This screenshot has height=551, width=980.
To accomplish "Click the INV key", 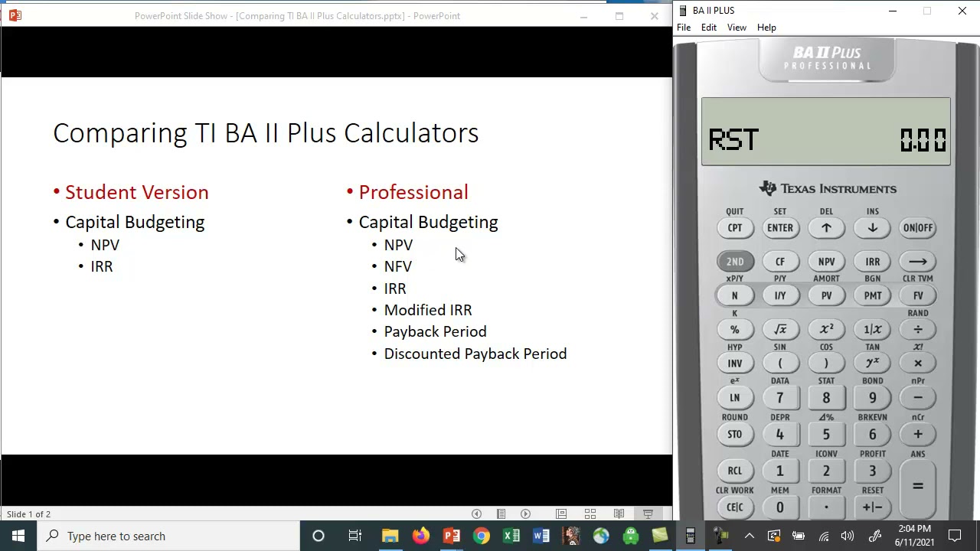I will point(734,364).
